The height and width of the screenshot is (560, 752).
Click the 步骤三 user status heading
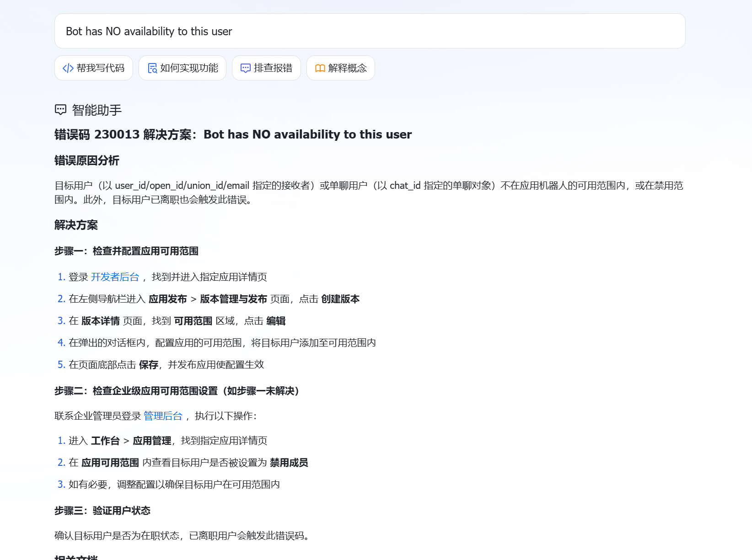pos(102,511)
